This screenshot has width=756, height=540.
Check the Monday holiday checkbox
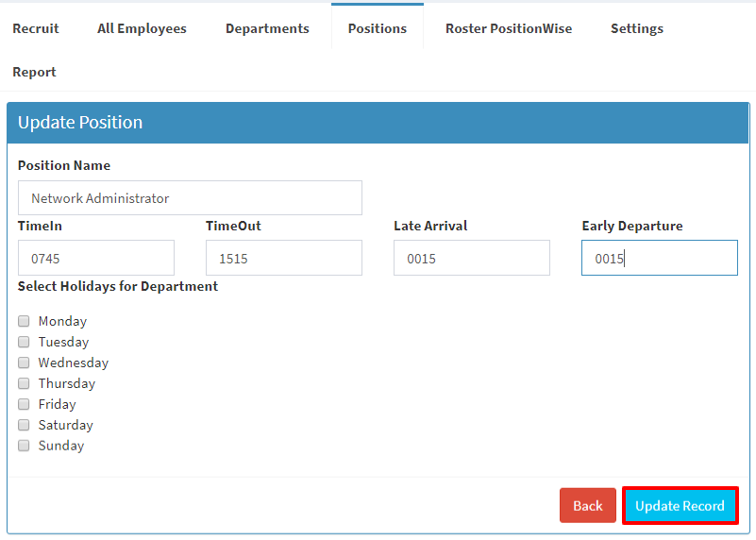[24, 321]
